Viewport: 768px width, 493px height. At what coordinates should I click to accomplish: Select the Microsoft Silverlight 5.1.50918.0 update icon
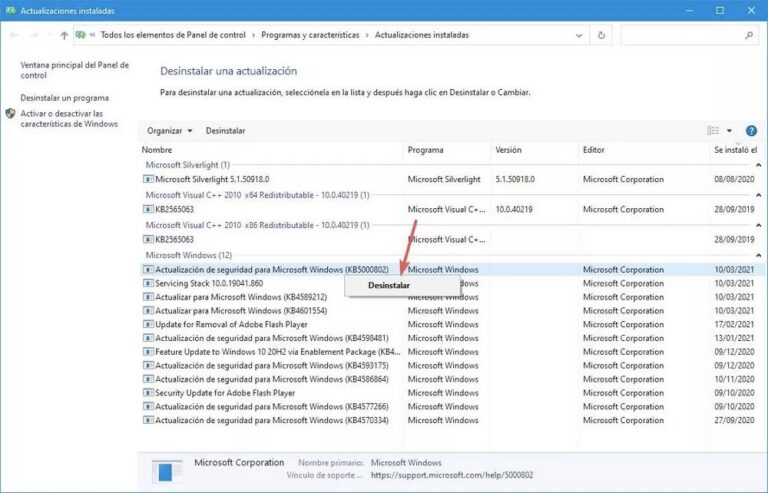(148, 179)
